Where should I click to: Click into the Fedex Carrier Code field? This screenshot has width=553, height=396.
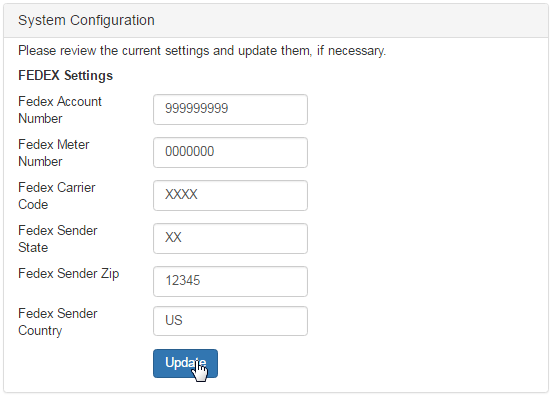coord(230,195)
